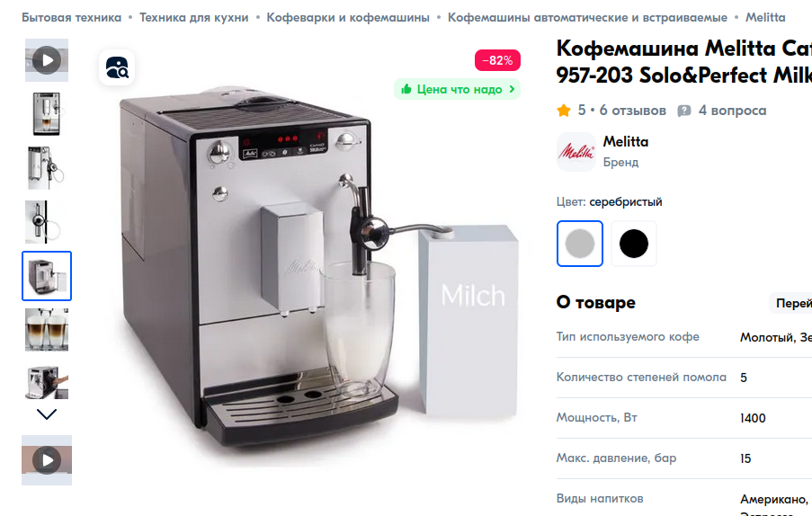This screenshot has height=516, width=812.
Task: Click the −82% discount badge
Action: click(497, 60)
